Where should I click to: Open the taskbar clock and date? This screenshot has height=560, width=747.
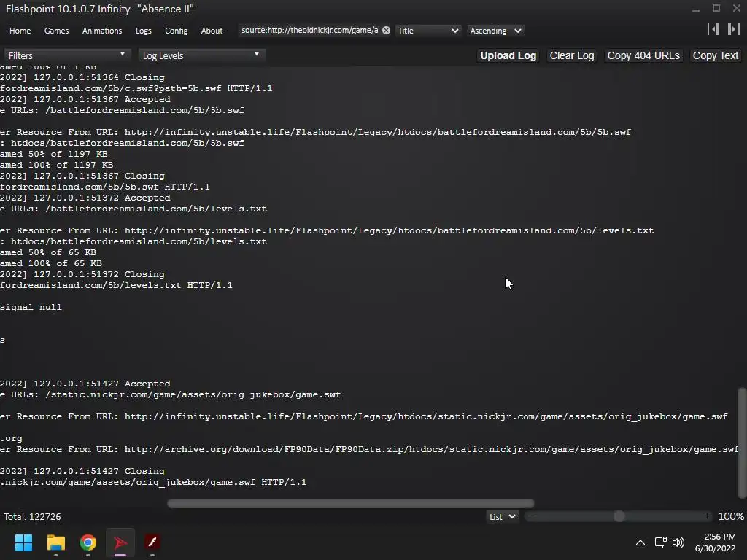716,542
